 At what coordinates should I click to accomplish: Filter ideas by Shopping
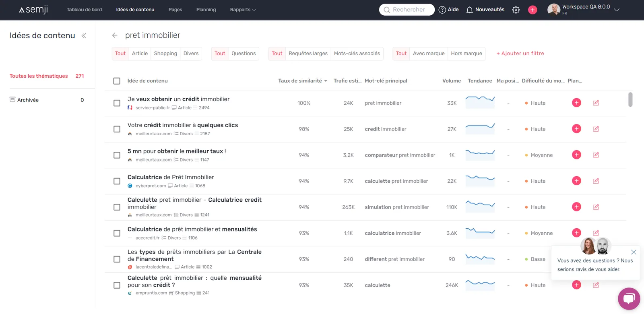click(x=165, y=54)
